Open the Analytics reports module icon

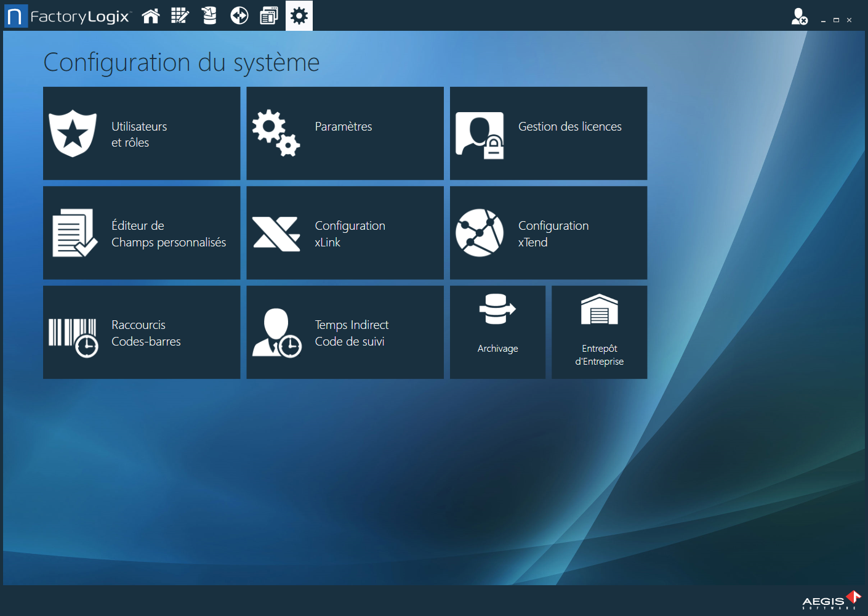268,15
